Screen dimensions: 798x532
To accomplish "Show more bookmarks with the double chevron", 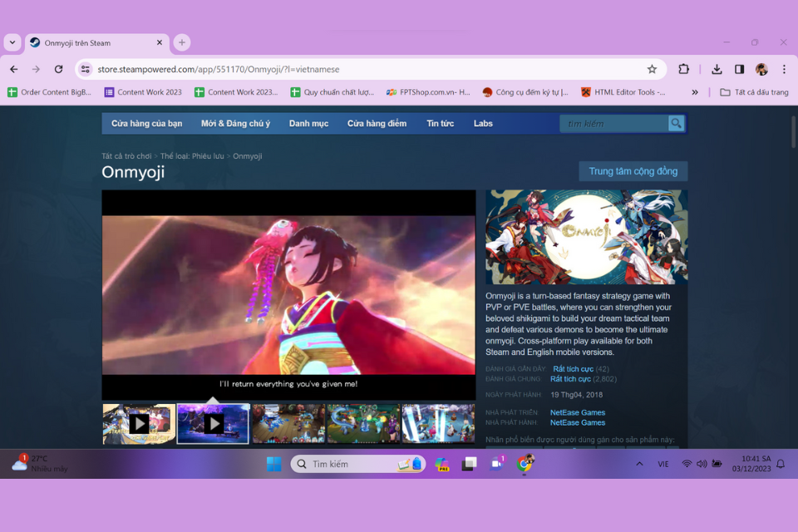I will (695, 92).
